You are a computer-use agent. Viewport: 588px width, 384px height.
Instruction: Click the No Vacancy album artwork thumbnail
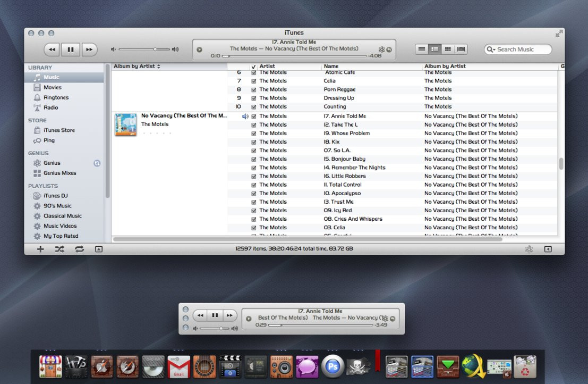[x=126, y=124]
